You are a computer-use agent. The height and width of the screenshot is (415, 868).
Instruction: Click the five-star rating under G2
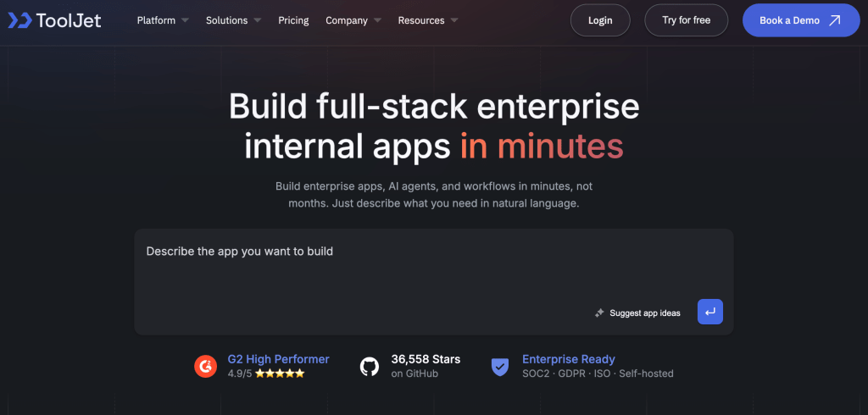279,373
